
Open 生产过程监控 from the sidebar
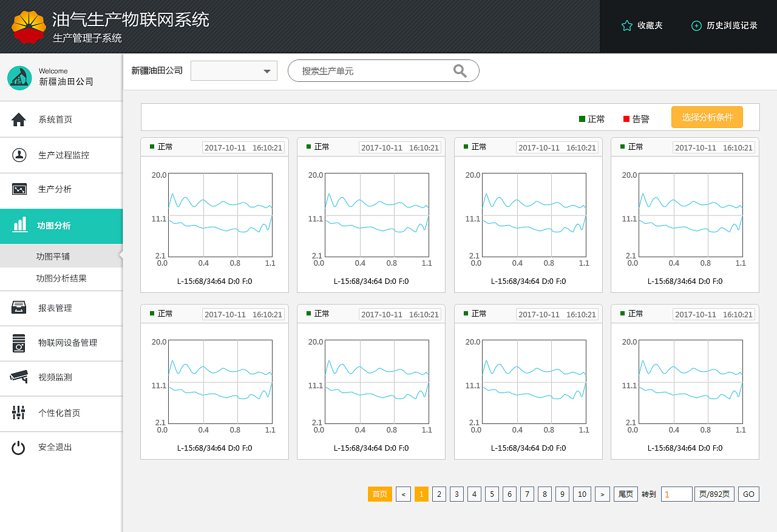[19, 155]
